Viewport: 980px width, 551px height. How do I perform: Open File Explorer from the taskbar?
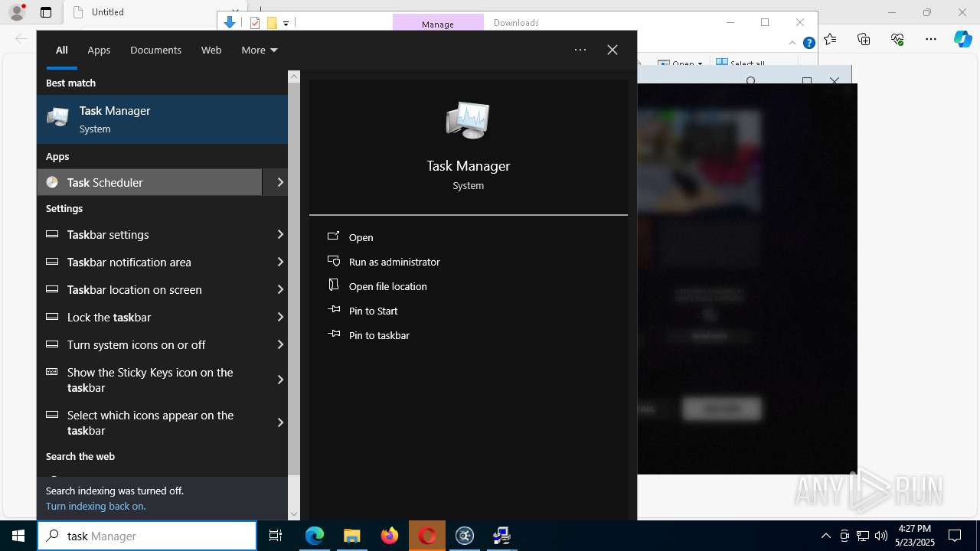coord(351,536)
